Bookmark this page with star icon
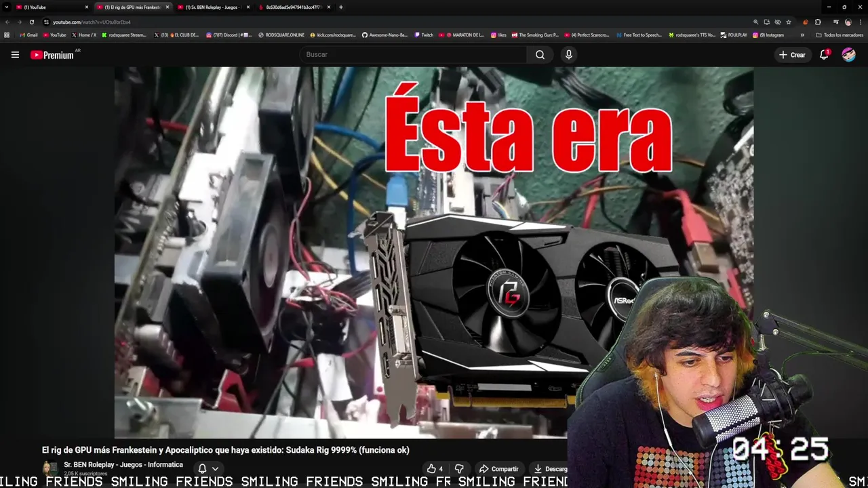This screenshot has width=868, height=488. (x=789, y=22)
